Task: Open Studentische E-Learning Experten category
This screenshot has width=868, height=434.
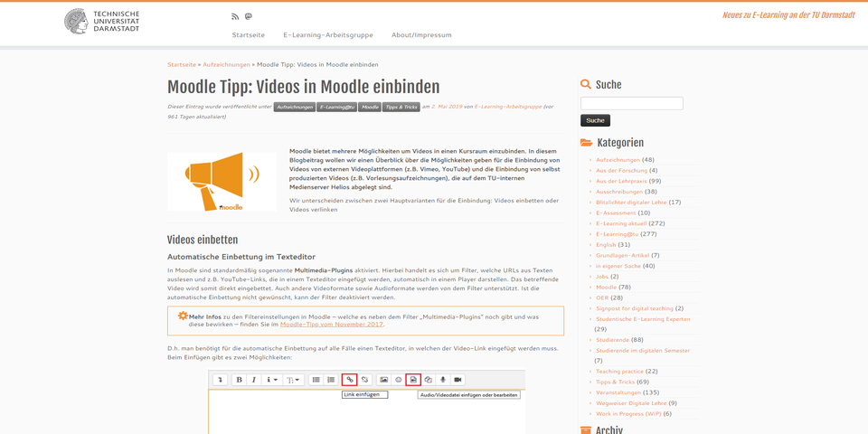Action: pos(643,319)
